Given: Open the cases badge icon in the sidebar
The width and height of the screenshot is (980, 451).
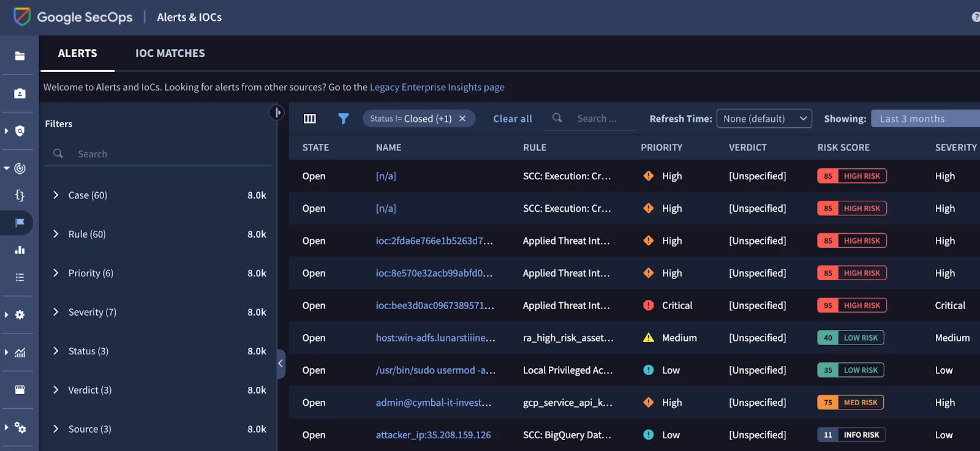Looking at the screenshot, I should click(20, 93).
